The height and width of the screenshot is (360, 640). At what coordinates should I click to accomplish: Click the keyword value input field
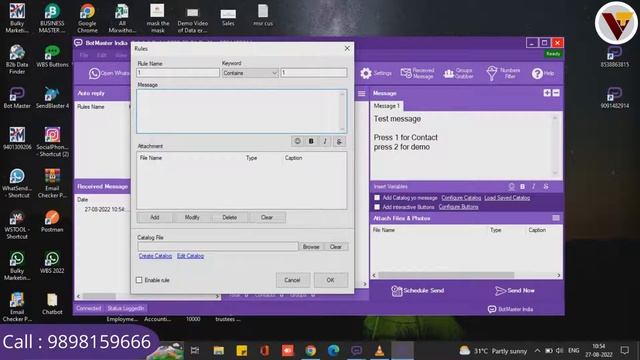point(313,73)
